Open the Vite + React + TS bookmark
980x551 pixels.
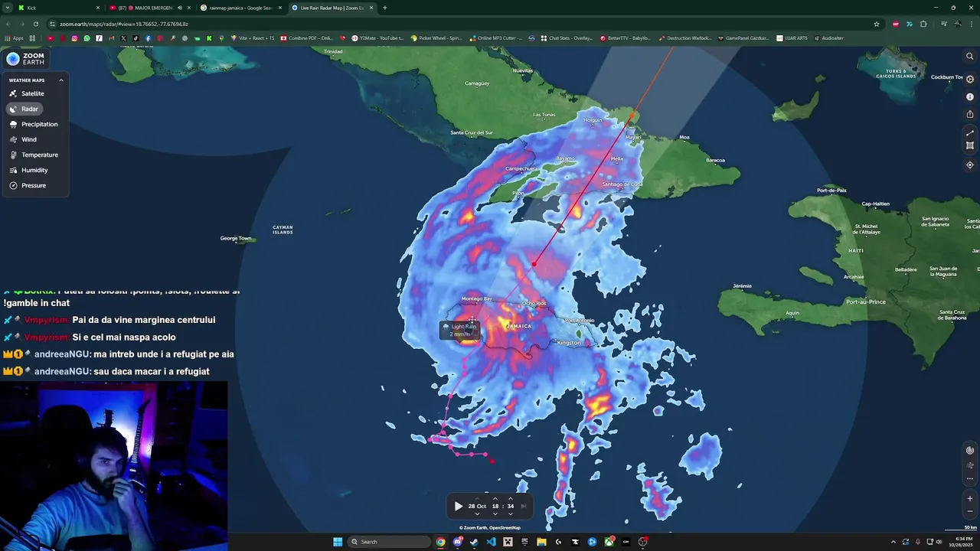[252, 38]
